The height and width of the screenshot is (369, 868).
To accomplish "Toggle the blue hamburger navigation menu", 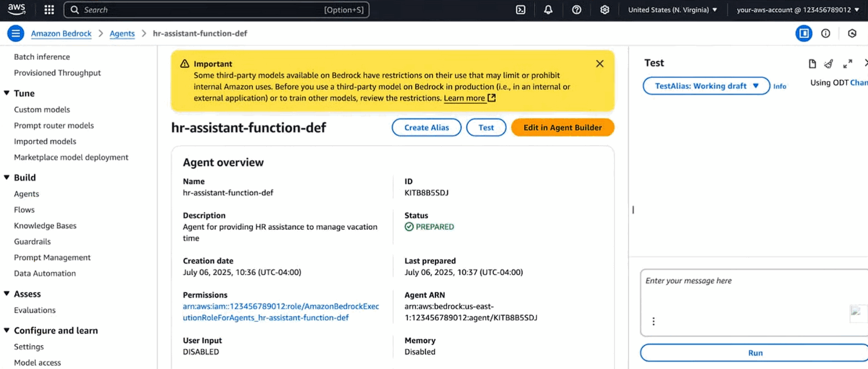I will pyautogui.click(x=16, y=34).
